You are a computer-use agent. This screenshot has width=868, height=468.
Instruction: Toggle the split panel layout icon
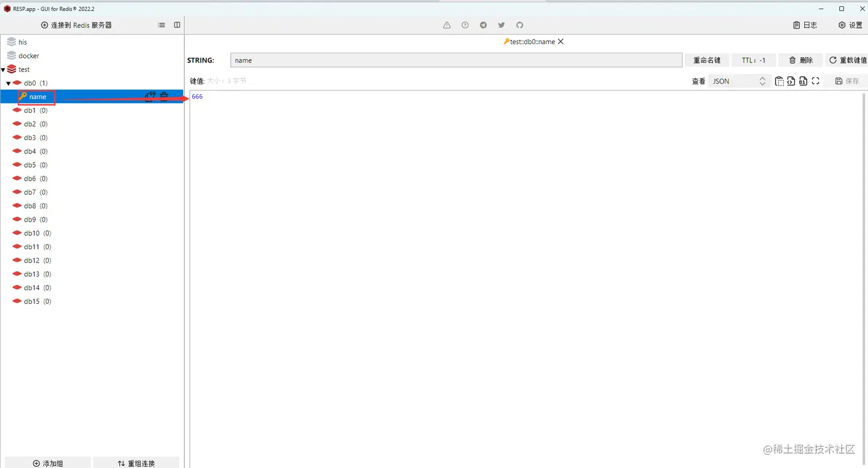(177, 25)
